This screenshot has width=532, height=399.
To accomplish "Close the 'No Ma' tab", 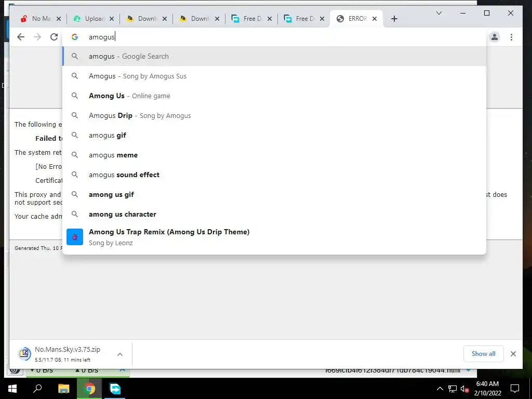I will pyautogui.click(x=59, y=19).
